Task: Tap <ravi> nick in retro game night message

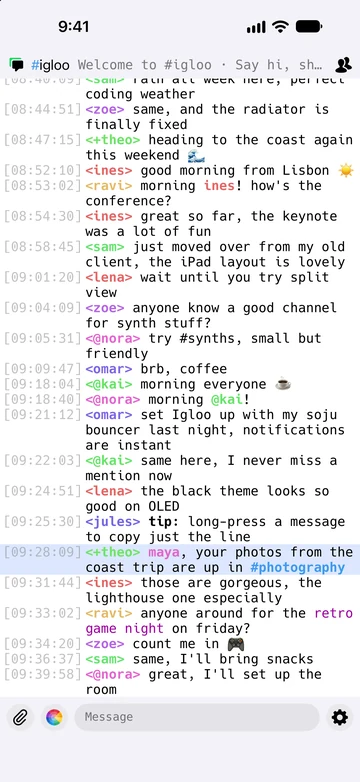Action: coord(109,613)
